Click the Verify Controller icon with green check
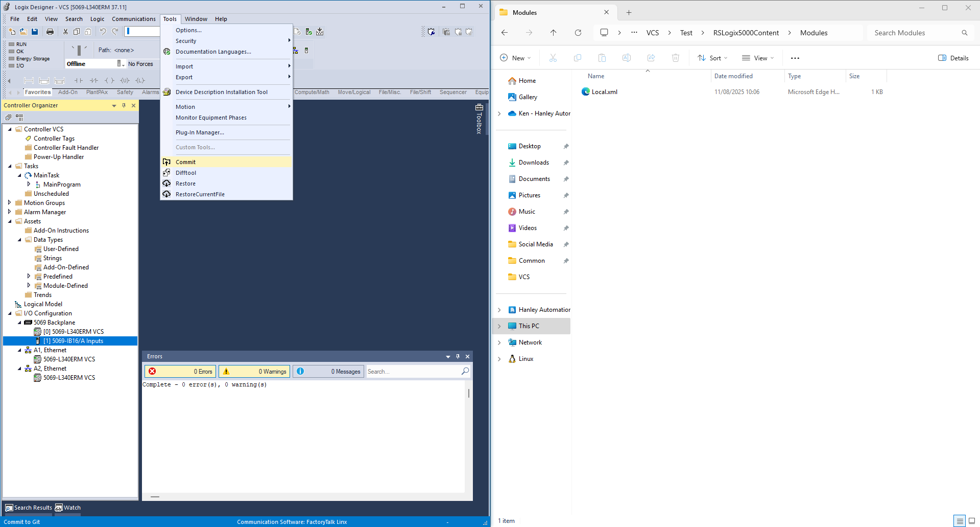The height and width of the screenshot is (527, 980). coord(308,32)
